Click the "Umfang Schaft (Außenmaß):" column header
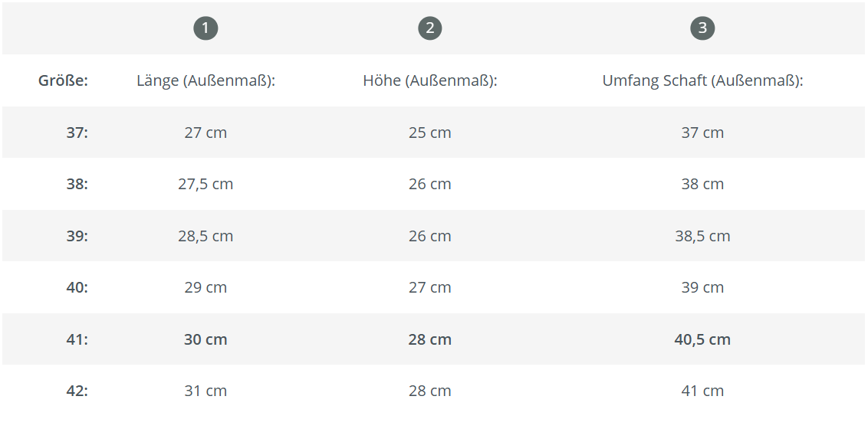The height and width of the screenshot is (429, 868). coord(702,80)
